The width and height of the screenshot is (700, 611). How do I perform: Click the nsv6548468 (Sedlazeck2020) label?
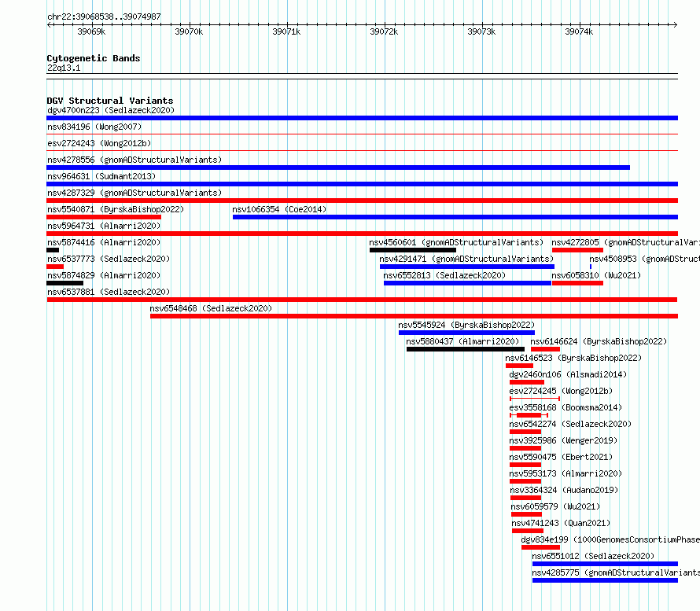[x=211, y=308]
